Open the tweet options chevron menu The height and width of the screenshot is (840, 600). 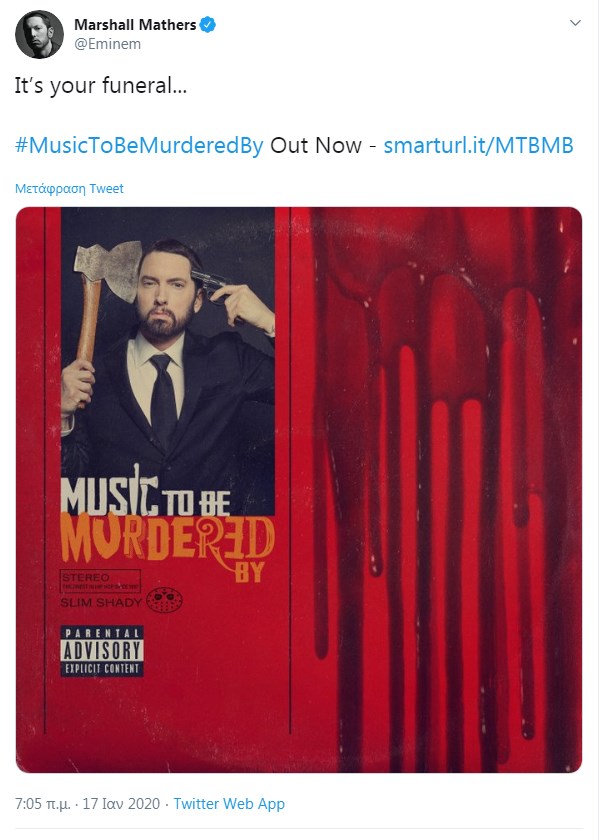pyautogui.click(x=575, y=23)
